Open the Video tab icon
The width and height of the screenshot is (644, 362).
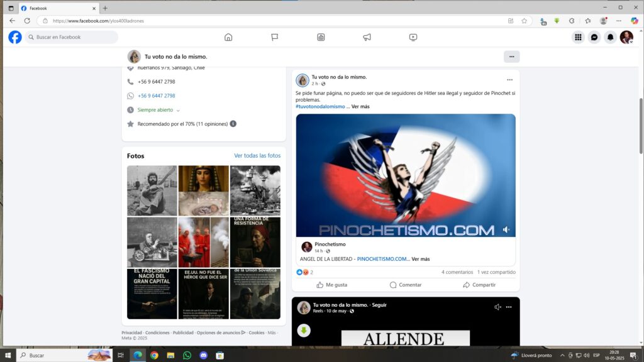pyautogui.click(x=413, y=37)
